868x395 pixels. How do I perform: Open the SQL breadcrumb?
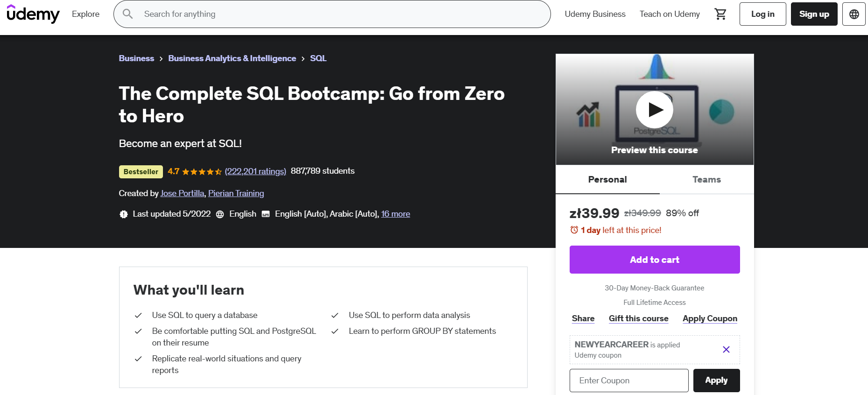[318, 58]
